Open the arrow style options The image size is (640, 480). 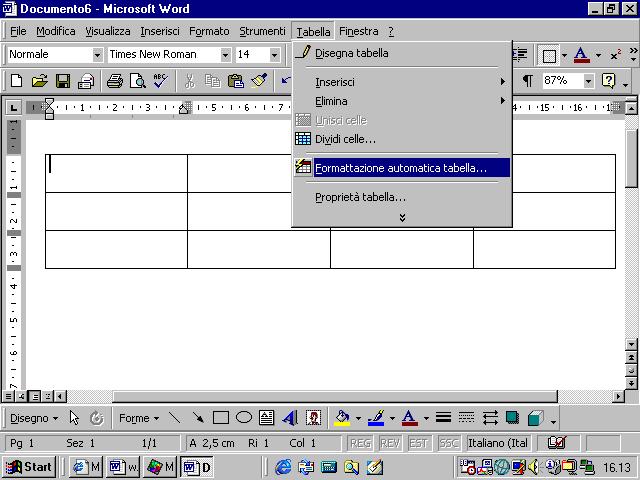pyautogui.click(x=490, y=418)
